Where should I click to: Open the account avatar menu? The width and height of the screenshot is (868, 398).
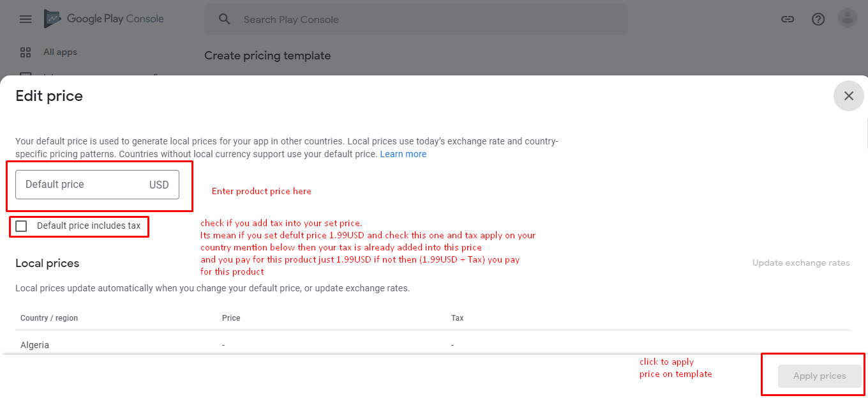coord(848,19)
